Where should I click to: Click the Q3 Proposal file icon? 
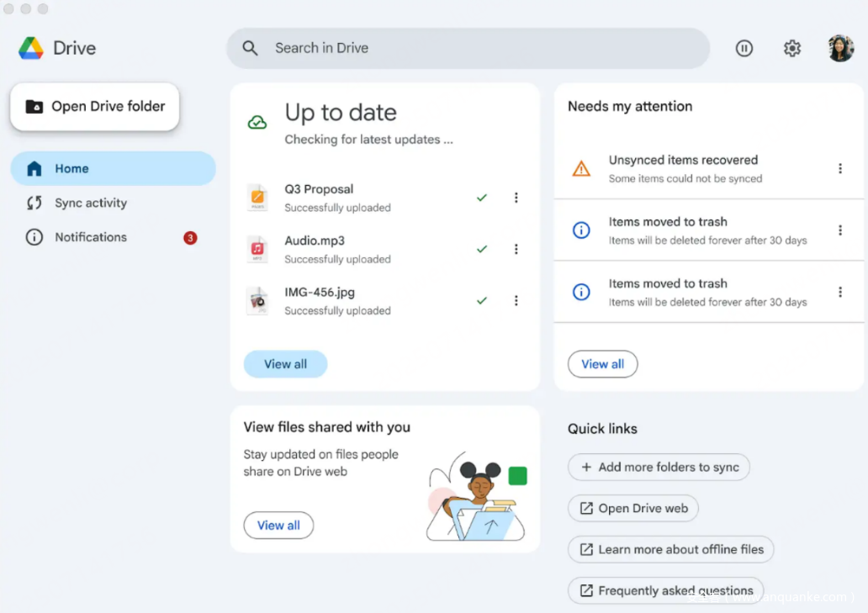257,198
